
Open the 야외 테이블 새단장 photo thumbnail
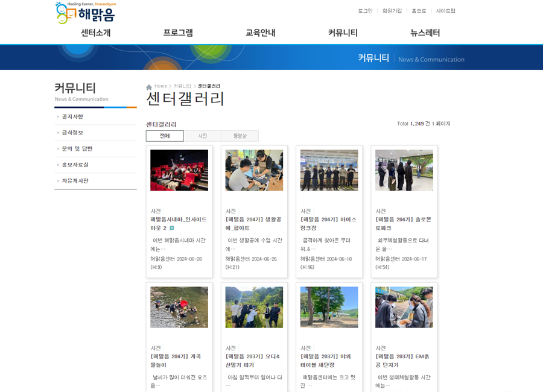[x=329, y=307]
